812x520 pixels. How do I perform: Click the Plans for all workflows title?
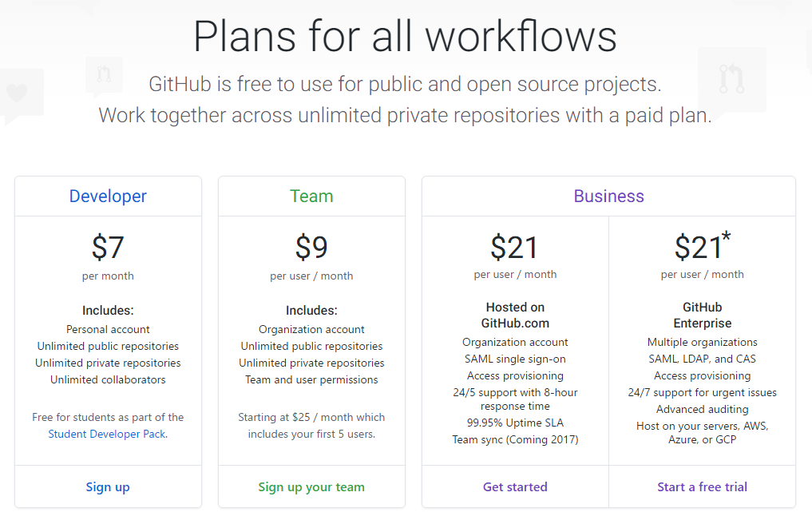point(405,36)
